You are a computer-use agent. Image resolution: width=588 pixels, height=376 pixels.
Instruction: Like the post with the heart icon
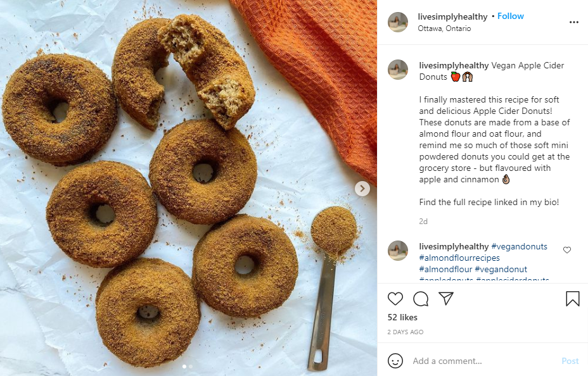[x=395, y=299]
